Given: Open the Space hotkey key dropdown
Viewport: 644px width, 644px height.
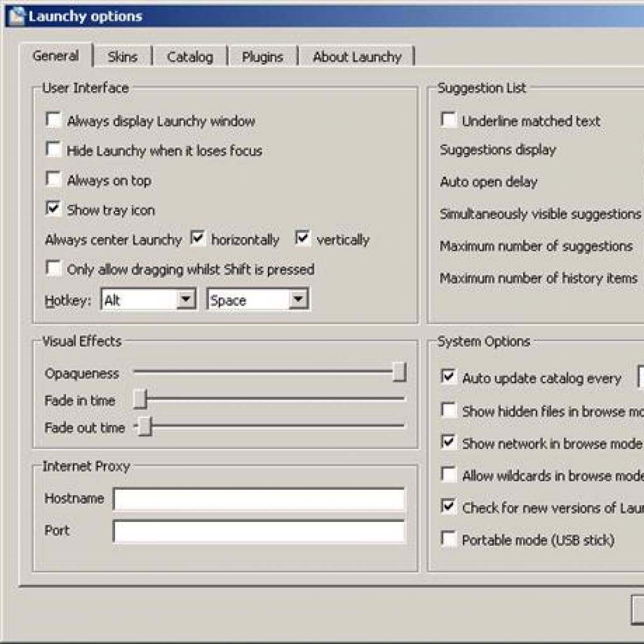Looking at the screenshot, I should (x=257, y=299).
